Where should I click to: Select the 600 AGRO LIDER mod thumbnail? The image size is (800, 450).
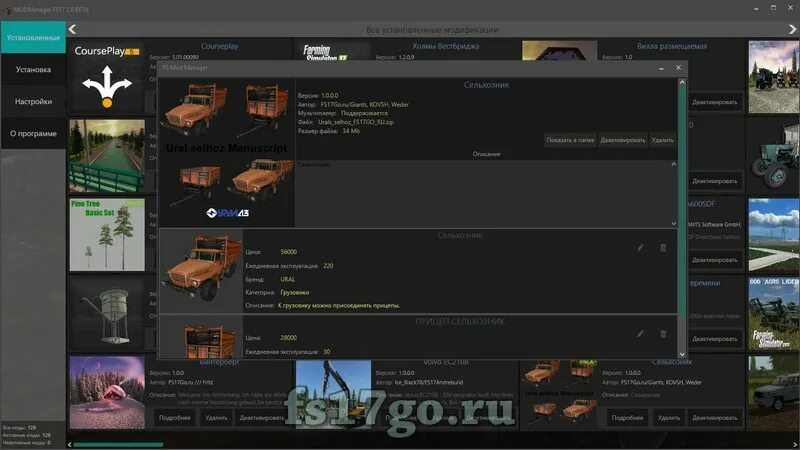[x=774, y=314]
